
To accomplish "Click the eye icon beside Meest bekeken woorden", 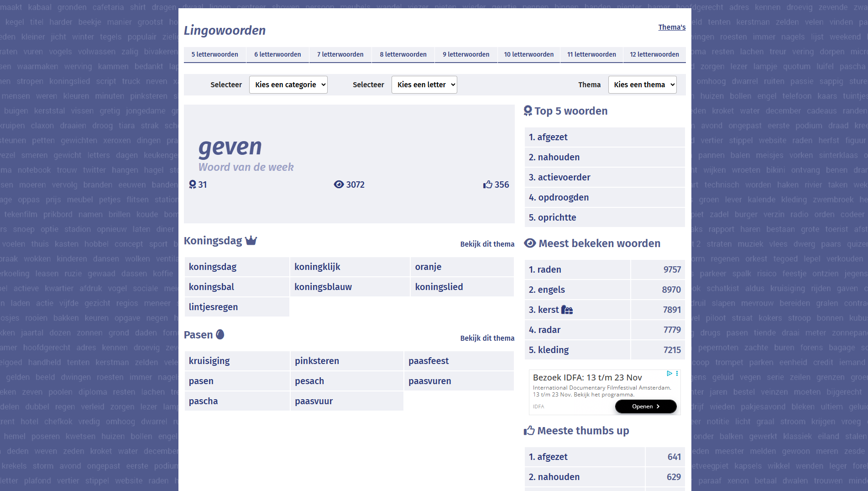I will click(530, 243).
